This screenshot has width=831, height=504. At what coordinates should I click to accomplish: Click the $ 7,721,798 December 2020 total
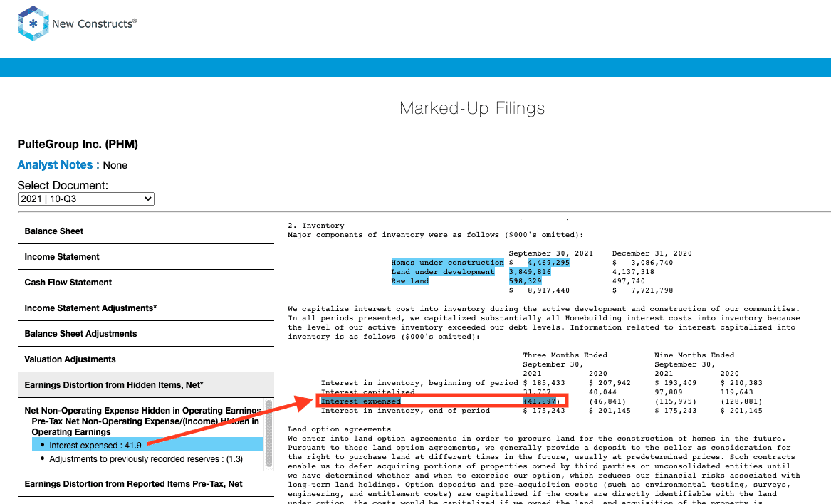pos(643,290)
